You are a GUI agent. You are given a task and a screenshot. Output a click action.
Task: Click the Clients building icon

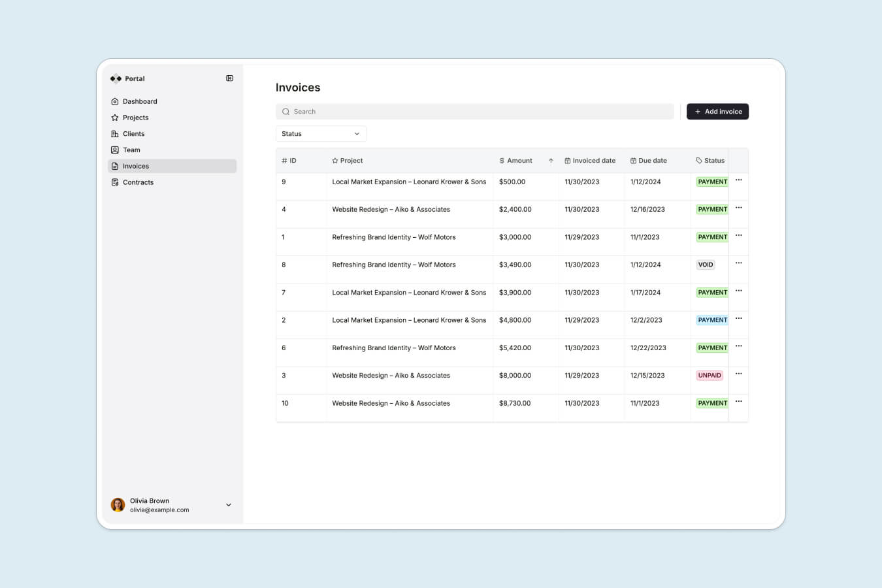pyautogui.click(x=115, y=134)
